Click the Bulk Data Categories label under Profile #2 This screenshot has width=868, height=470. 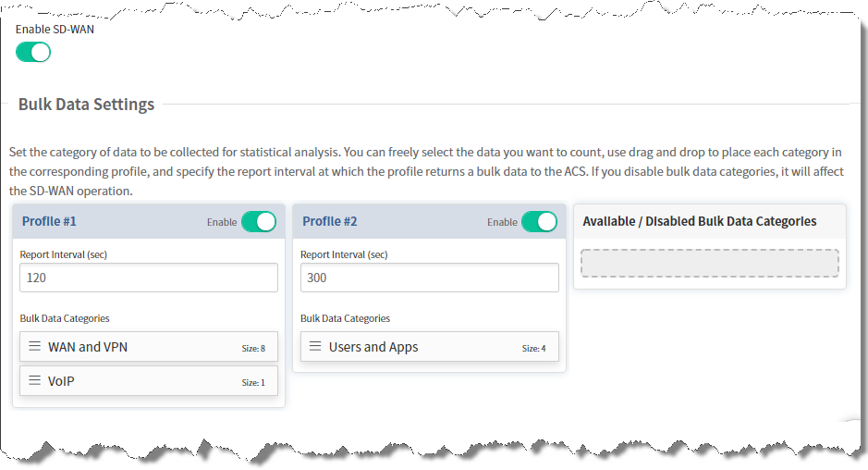point(346,318)
